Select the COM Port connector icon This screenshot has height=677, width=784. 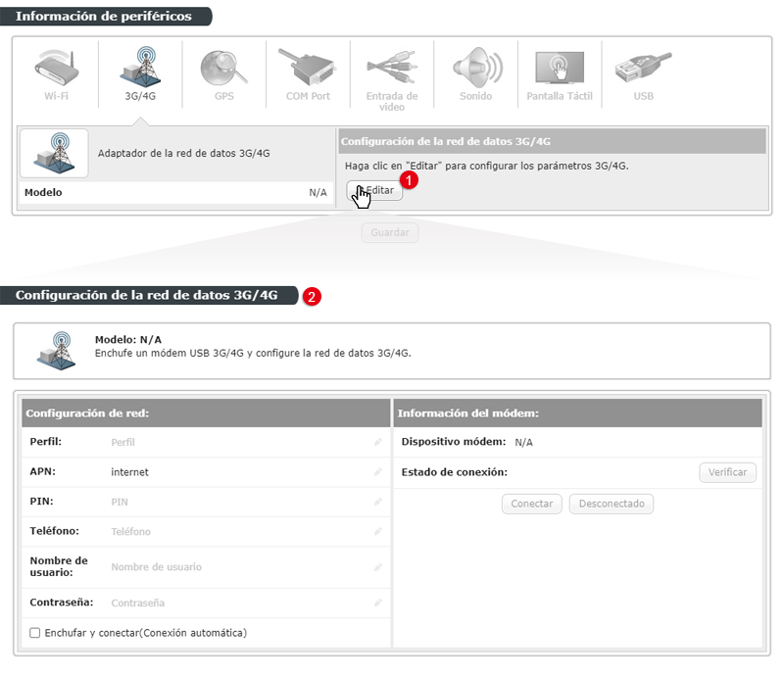tap(307, 68)
